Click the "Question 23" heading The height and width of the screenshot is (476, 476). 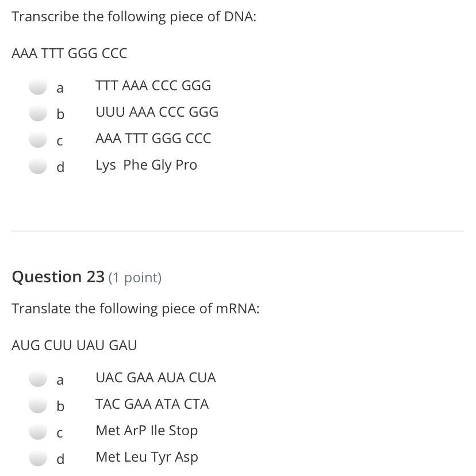point(58,277)
